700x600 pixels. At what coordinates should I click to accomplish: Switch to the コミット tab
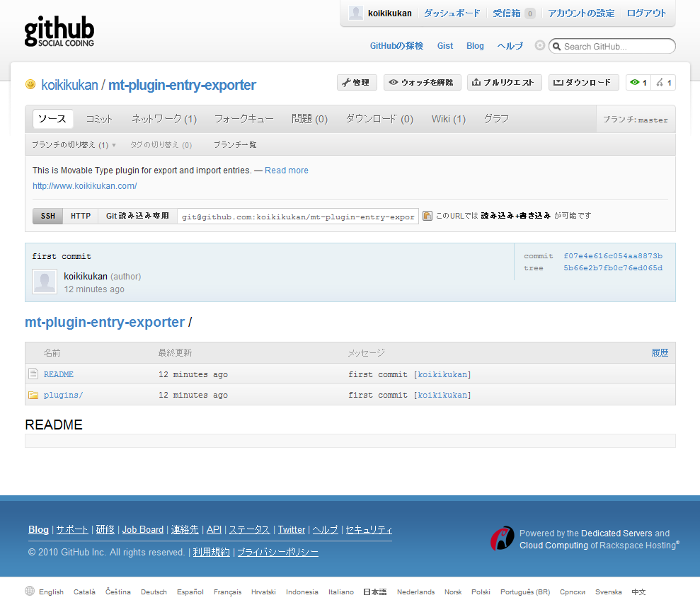[99, 119]
